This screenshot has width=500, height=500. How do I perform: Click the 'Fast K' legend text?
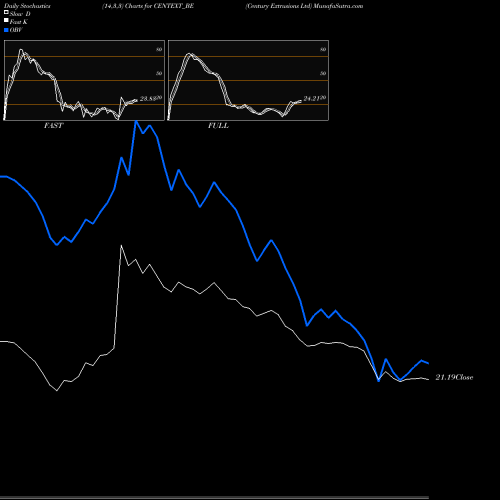19,22
